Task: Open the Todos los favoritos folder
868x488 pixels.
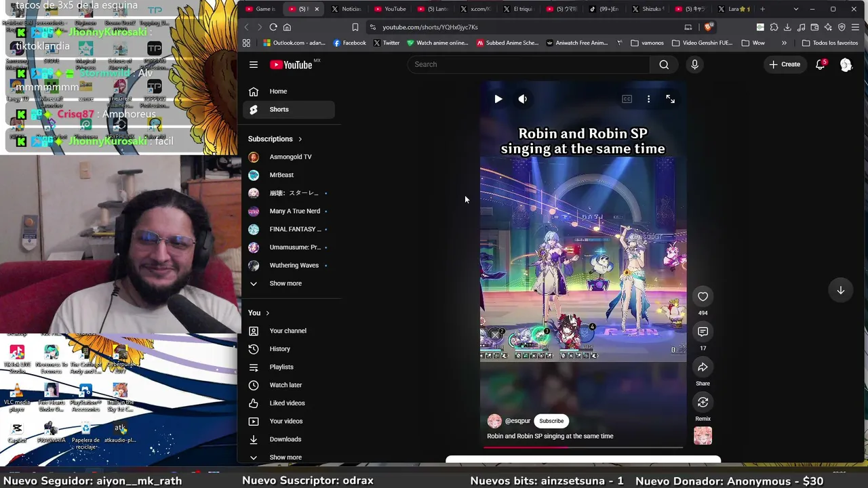Action: click(x=830, y=43)
